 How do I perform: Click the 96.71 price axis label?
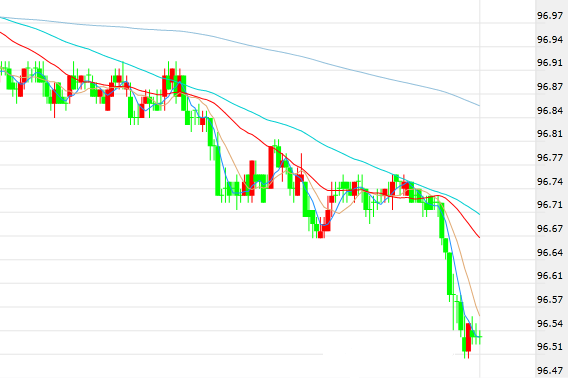coord(550,205)
